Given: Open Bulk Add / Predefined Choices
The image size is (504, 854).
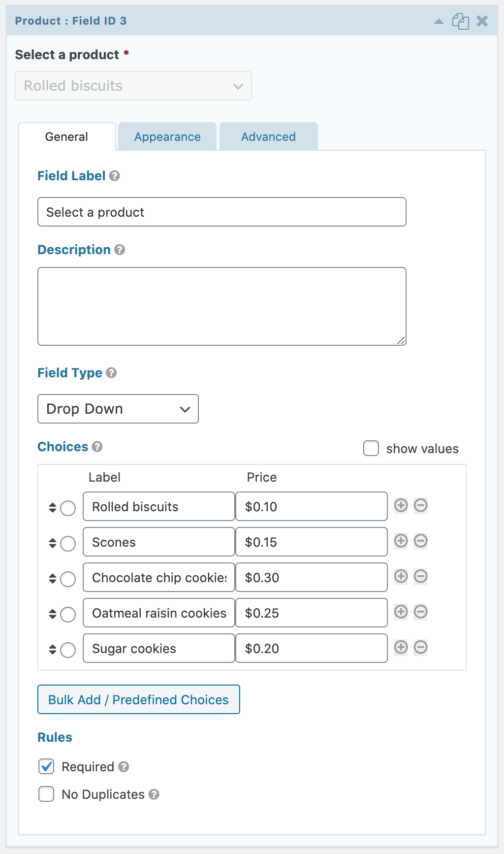Looking at the screenshot, I should coord(138,699).
